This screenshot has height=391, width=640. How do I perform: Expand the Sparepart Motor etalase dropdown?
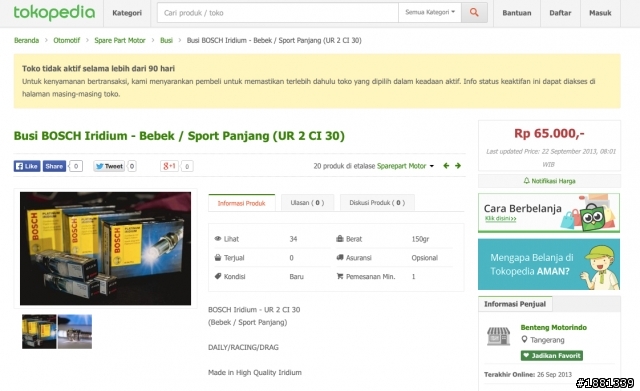432,166
